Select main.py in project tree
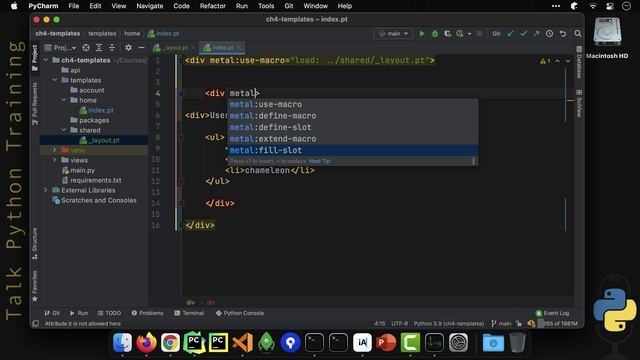 coord(82,170)
